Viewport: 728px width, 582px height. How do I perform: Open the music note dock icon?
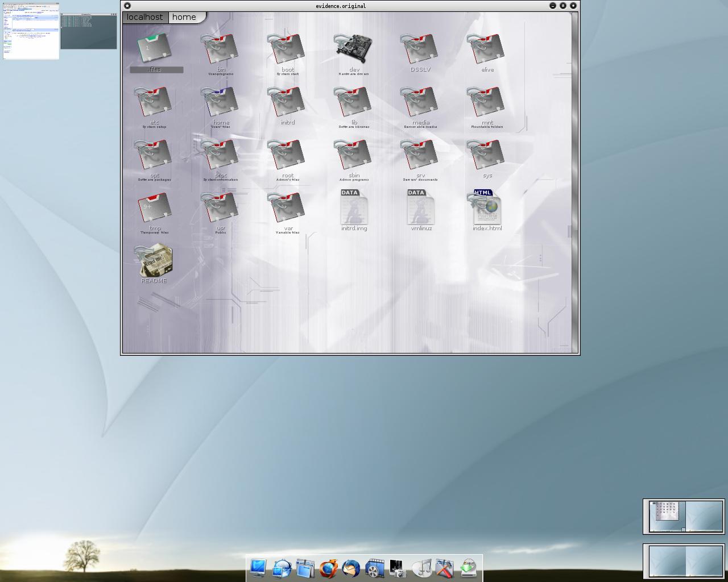pyautogui.click(x=421, y=568)
